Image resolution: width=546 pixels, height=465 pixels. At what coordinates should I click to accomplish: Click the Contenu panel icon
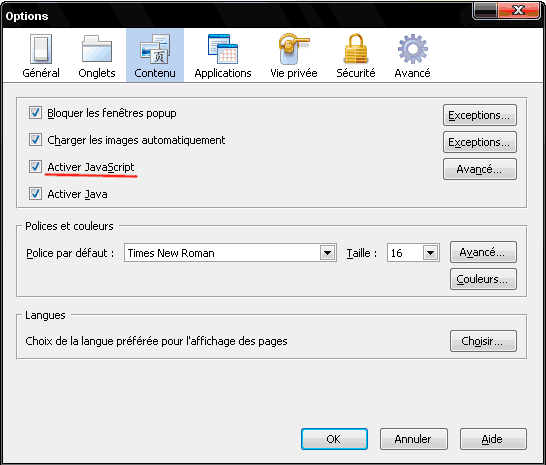pos(155,49)
